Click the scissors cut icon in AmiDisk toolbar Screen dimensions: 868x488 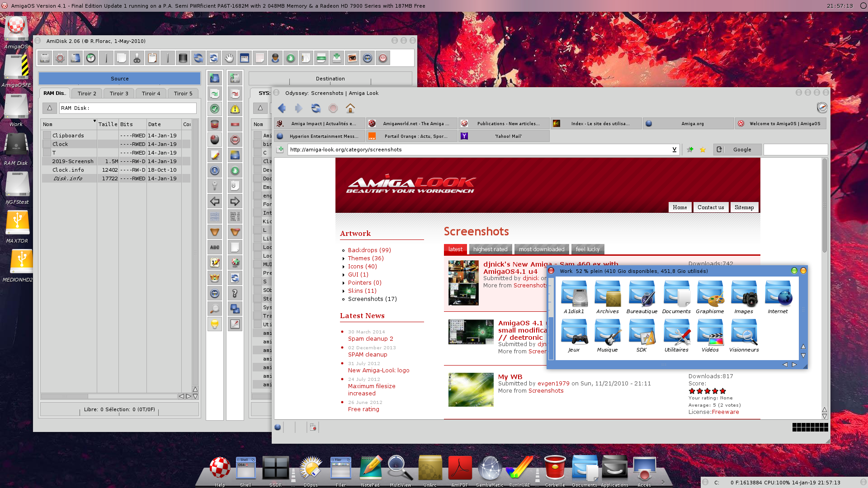coord(137,58)
